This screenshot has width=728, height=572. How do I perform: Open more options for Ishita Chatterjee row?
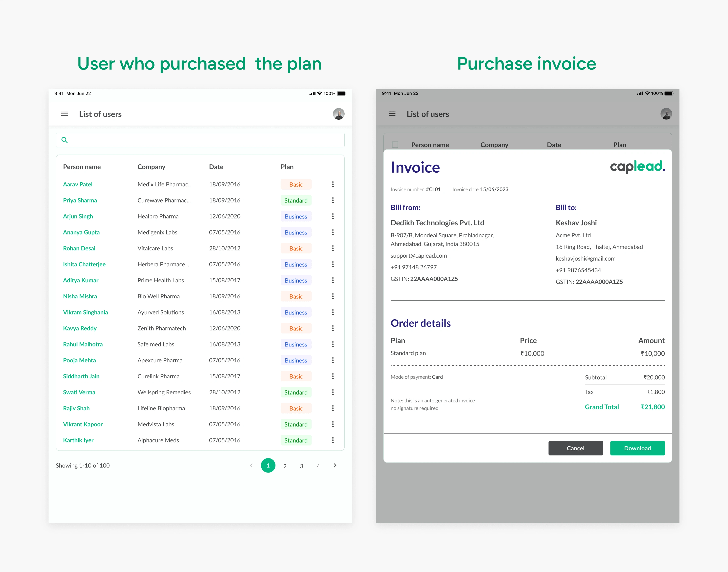333,264
